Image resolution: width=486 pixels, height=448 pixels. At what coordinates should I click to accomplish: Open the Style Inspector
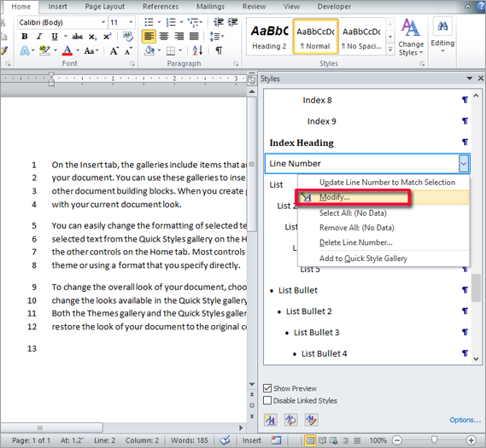[290, 420]
